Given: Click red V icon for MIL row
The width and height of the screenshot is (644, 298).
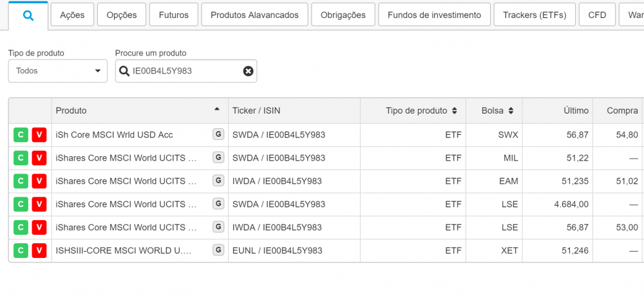Looking at the screenshot, I should pyautogui.click(x=39, y=158).
